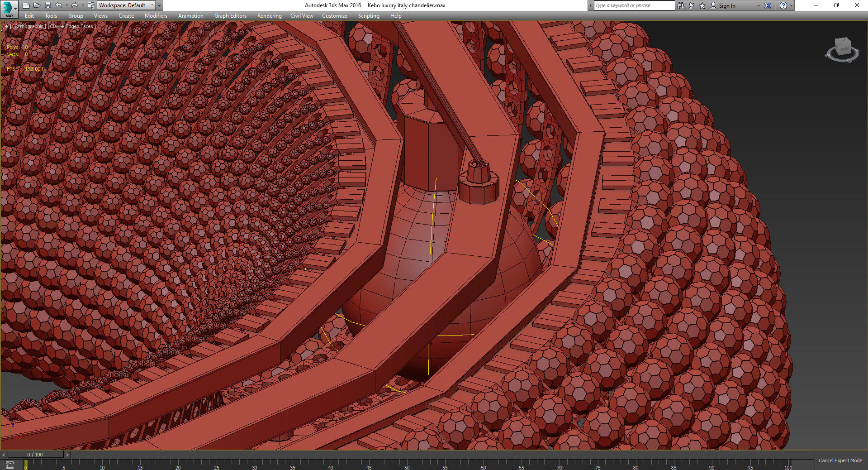Open the Customize menu
Screen dimensions: 868x470
point(335,16)
